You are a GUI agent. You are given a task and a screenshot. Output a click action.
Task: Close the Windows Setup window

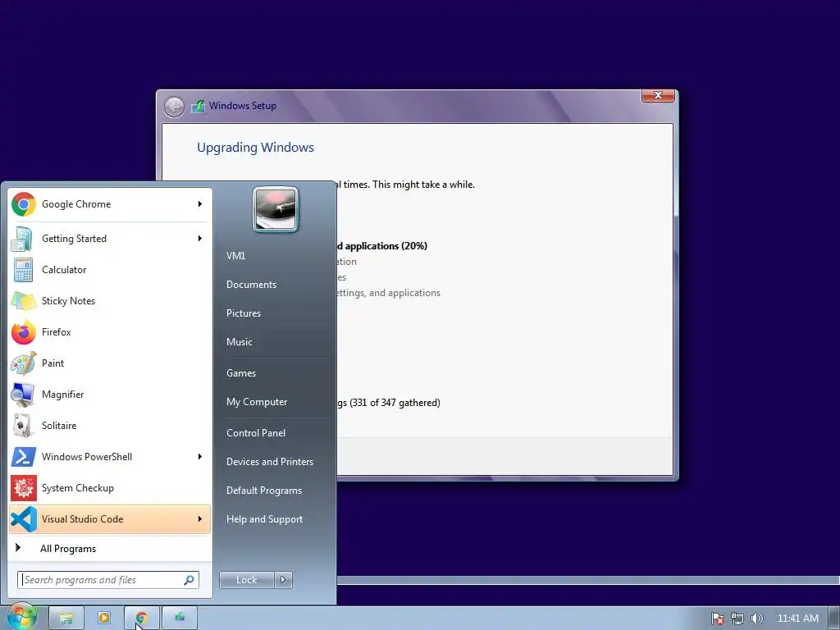[x=658, y=95]
